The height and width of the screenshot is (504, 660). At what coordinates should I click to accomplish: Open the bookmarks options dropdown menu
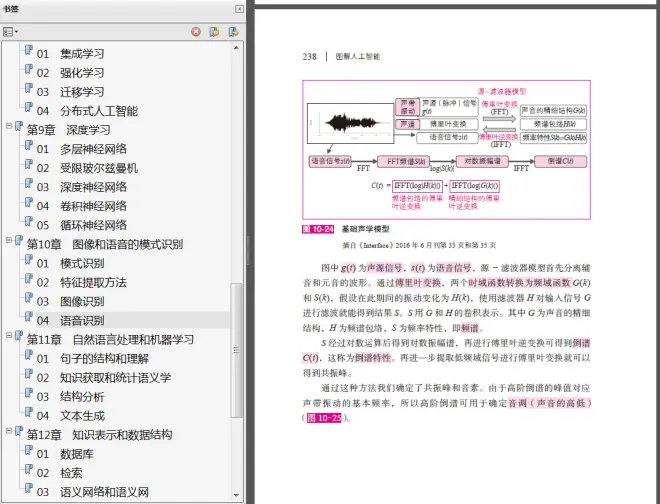[11, 32]
